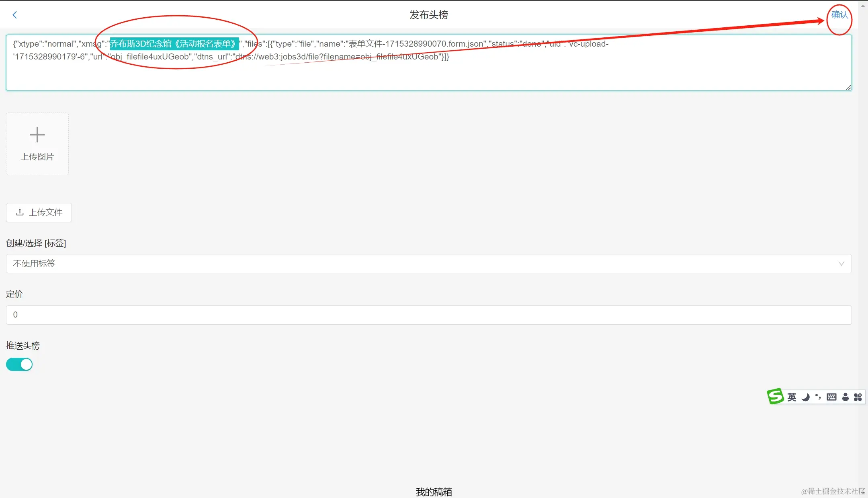Click the scrollbar up arrow at top right
The image size is (868, 498).
(863, 6)
